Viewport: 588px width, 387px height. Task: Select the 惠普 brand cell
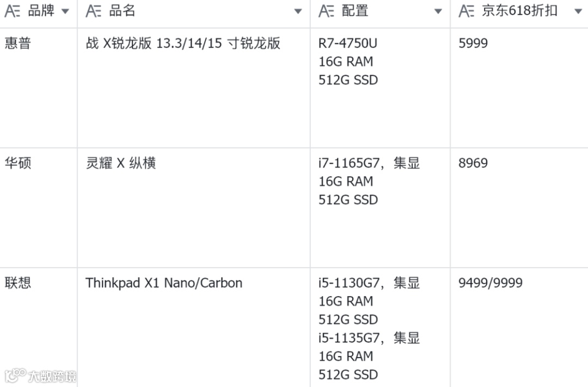tap(18, 44)
